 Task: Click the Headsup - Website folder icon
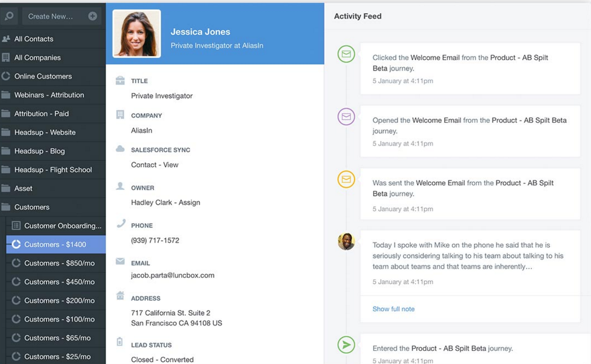(x=6, y=132)
